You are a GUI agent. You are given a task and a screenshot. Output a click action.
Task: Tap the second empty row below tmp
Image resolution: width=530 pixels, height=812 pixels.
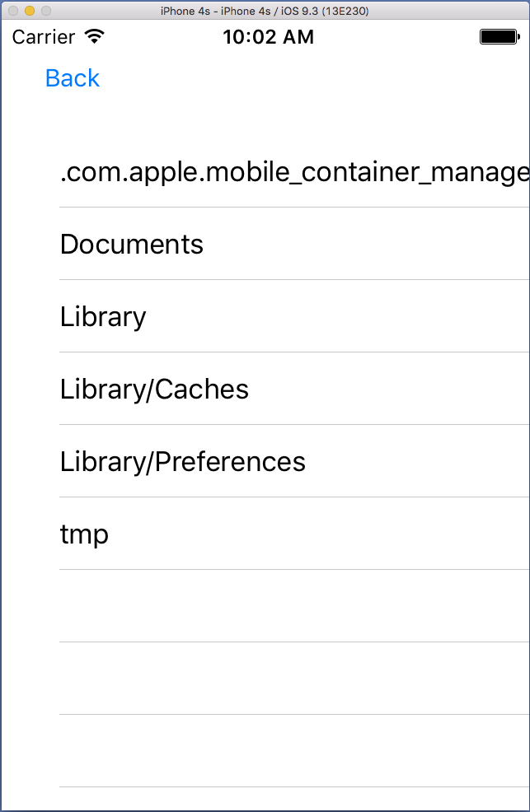click(293, 679)
